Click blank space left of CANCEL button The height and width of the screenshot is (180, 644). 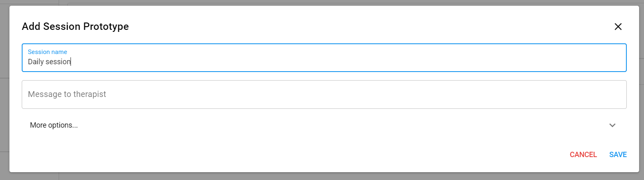[369, 155]
